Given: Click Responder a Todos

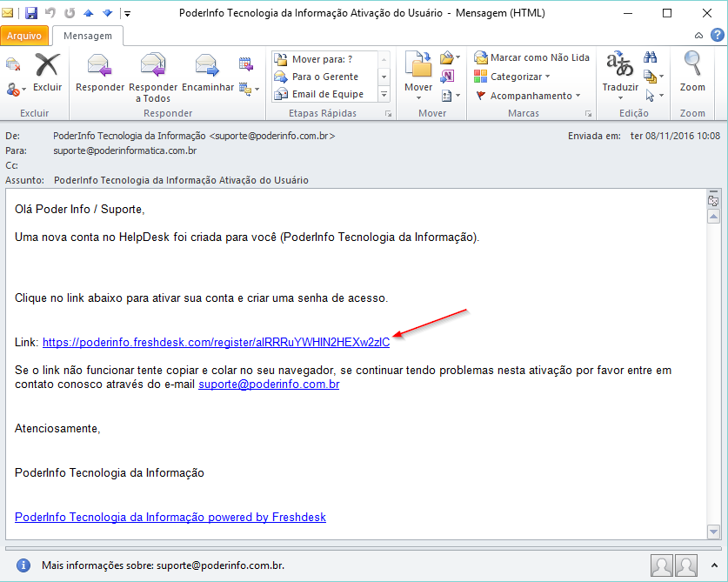Looking at the screenshot, I should [153, 78].
